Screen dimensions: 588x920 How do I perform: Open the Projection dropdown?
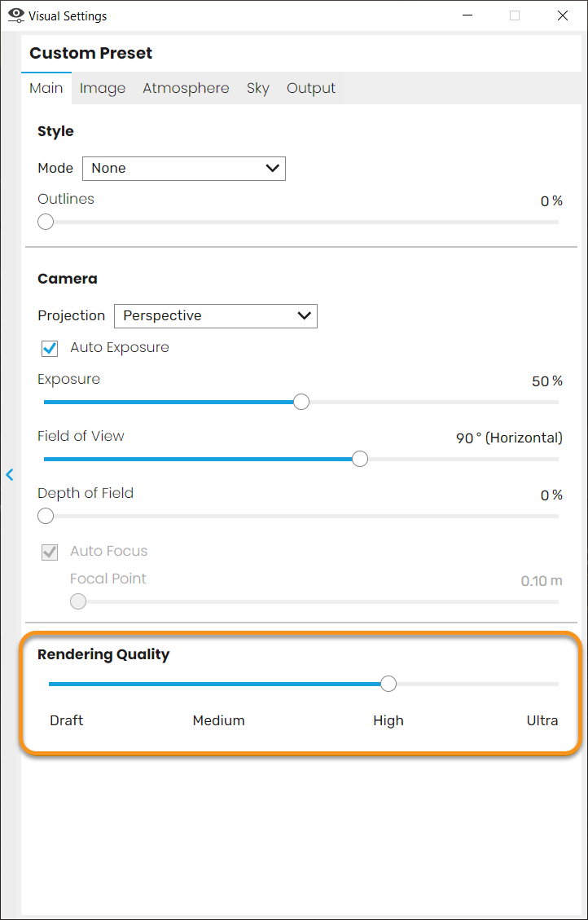215,315
